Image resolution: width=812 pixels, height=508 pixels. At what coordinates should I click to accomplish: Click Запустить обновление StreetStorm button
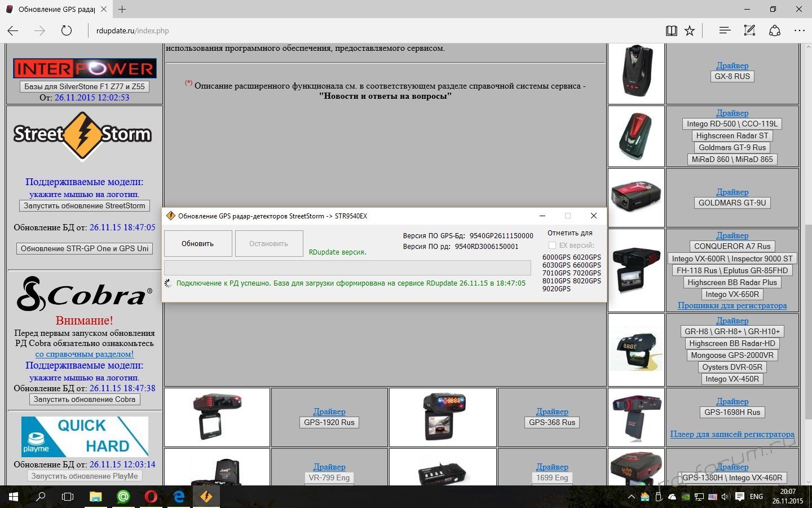pyautogui.click(x=85, y=206)
